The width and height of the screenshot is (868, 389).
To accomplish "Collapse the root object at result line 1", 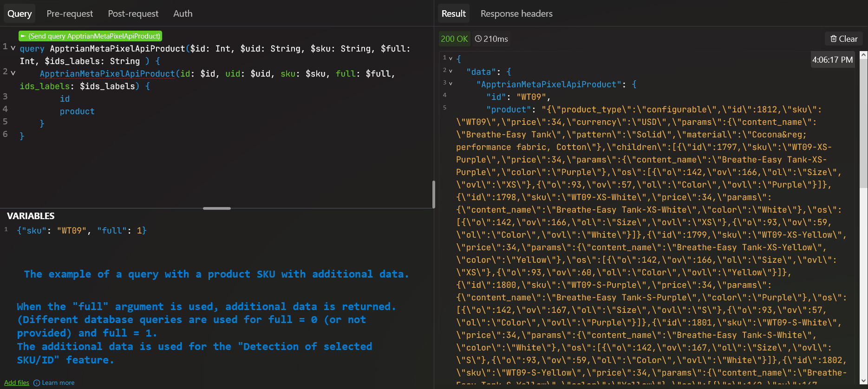I will (x=450, y=58).
